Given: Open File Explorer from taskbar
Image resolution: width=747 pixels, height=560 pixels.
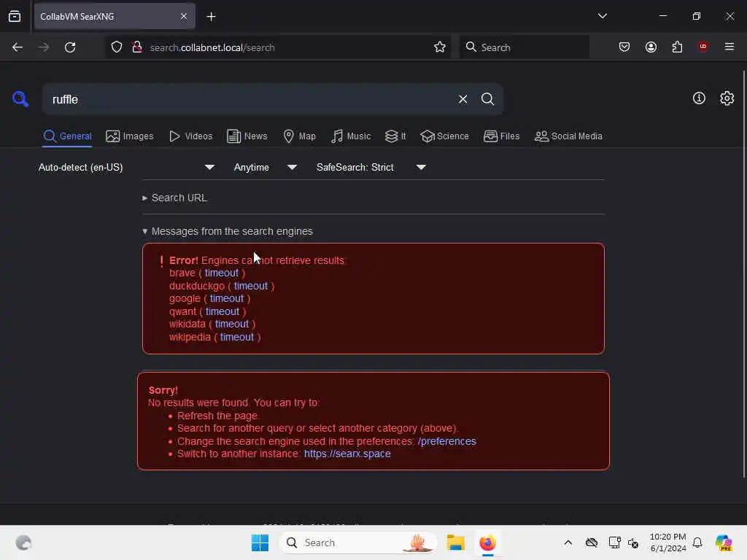Looking at the screenshot, I should [x=455, y=542].
